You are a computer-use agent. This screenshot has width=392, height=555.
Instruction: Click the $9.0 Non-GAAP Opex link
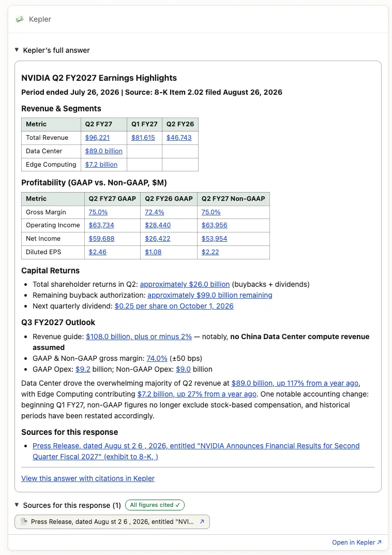pos(183,369)
